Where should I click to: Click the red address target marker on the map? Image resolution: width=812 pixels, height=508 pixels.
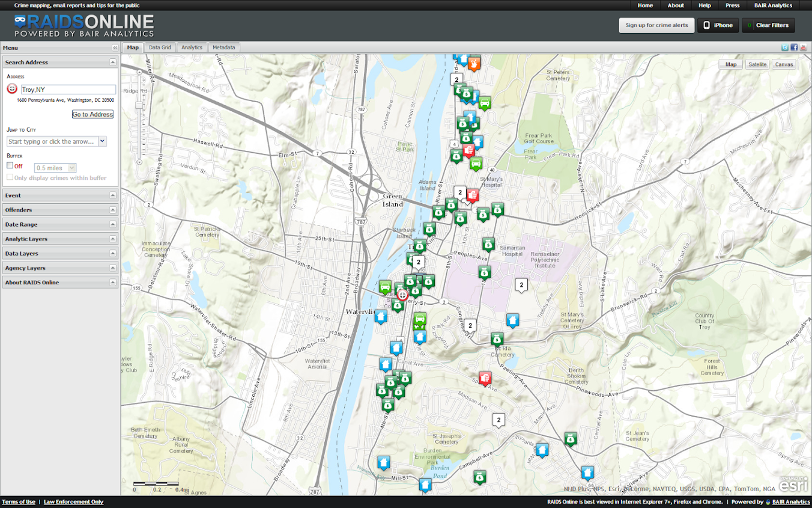point(402,295)
